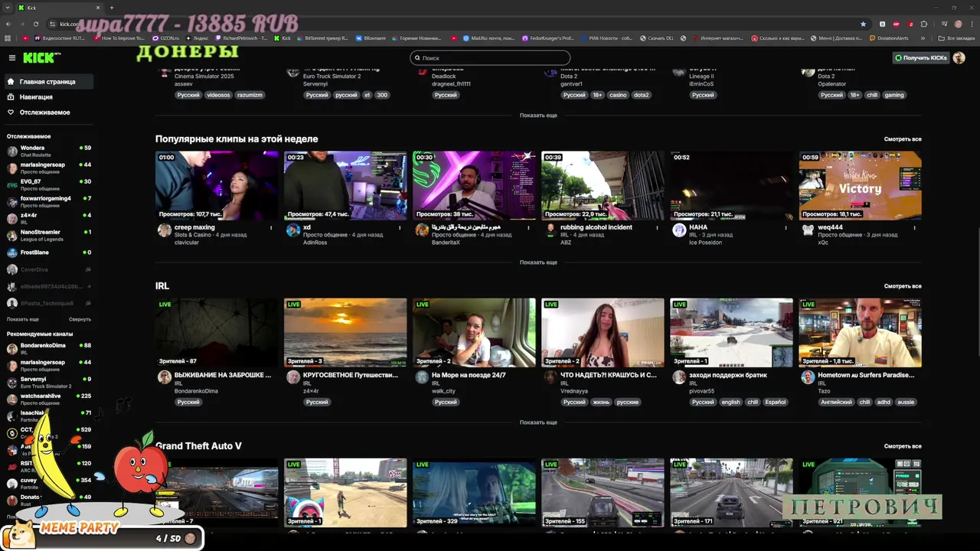Click Получить KICKs button
Viewport: 980px width, 551px height.
click(x=920, y=57)
